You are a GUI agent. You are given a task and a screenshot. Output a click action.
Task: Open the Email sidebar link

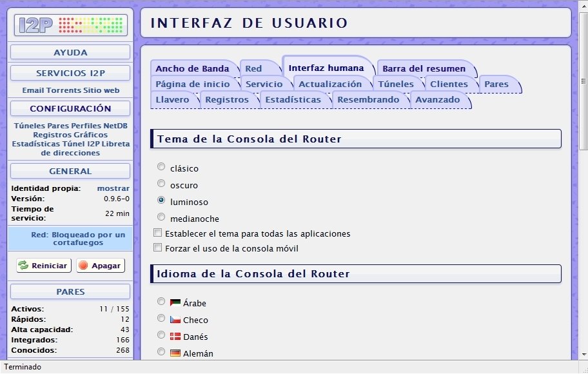pyautogui.click(x=33, y=90)
